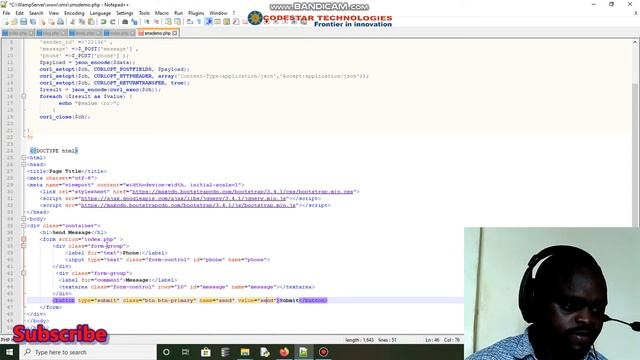Collapse the first form-group div fold marker
This screenshot has width=640, height=360.
click(24, 246)
